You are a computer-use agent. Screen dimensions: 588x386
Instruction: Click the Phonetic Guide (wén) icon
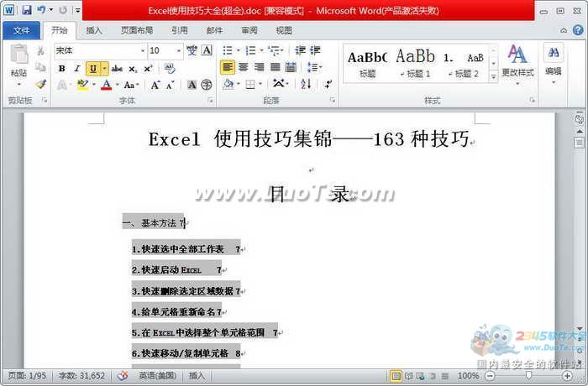pos(192,50)
